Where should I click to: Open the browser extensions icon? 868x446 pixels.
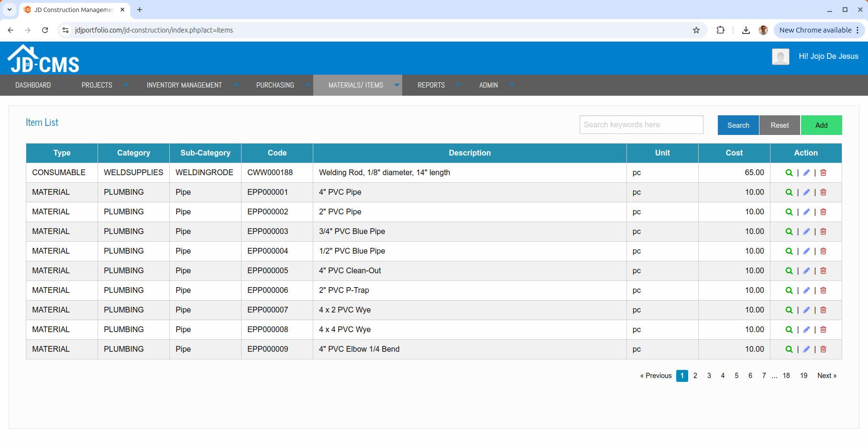[x=720, y=30]
